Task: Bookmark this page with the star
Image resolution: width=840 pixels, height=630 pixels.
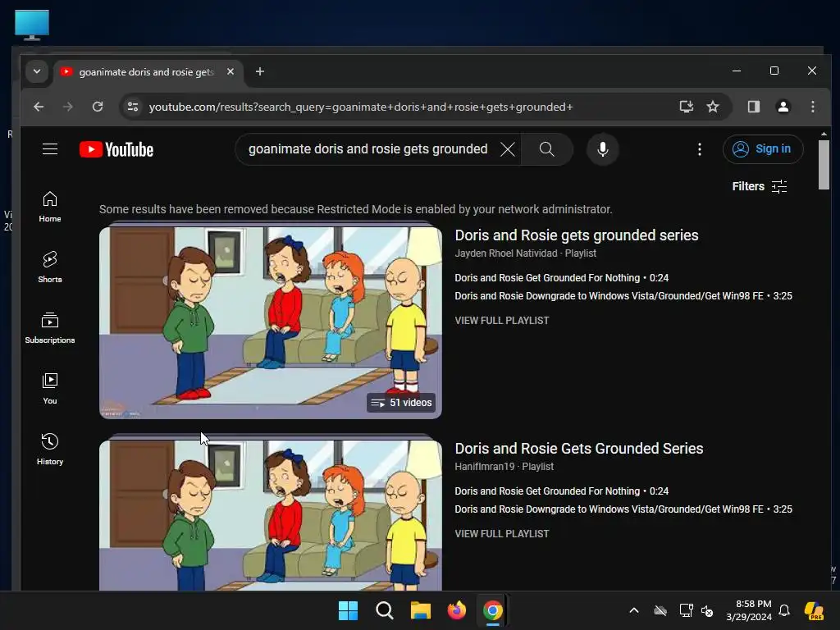Action: click(x=713, y=107)
